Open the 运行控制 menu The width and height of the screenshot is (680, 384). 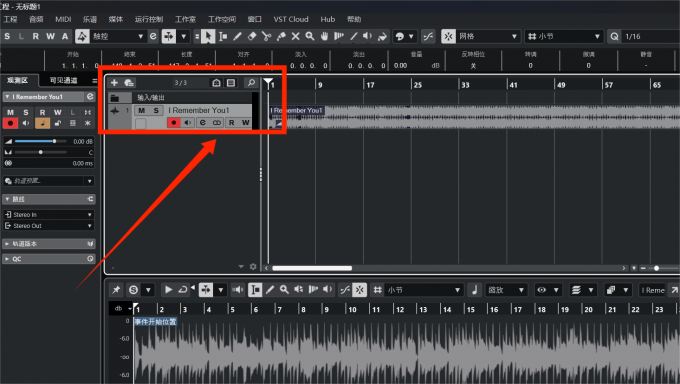point(148,19)
